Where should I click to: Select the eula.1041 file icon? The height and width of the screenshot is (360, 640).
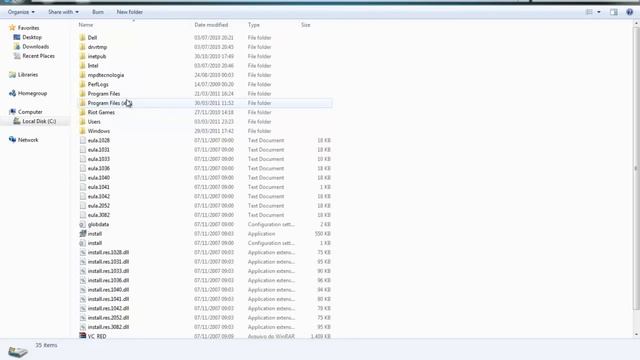coord(82,187)
